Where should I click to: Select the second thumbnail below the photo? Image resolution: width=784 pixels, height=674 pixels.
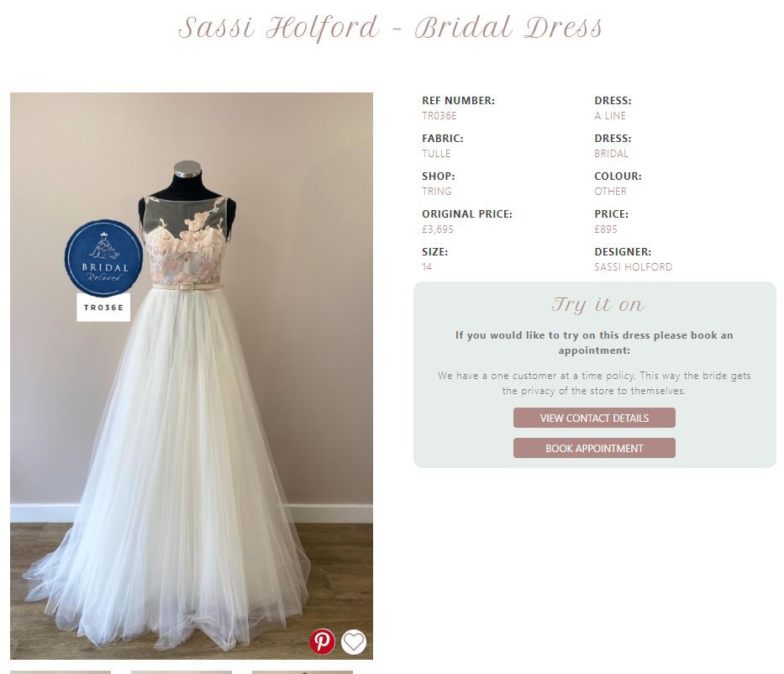(x=182, y=672)
